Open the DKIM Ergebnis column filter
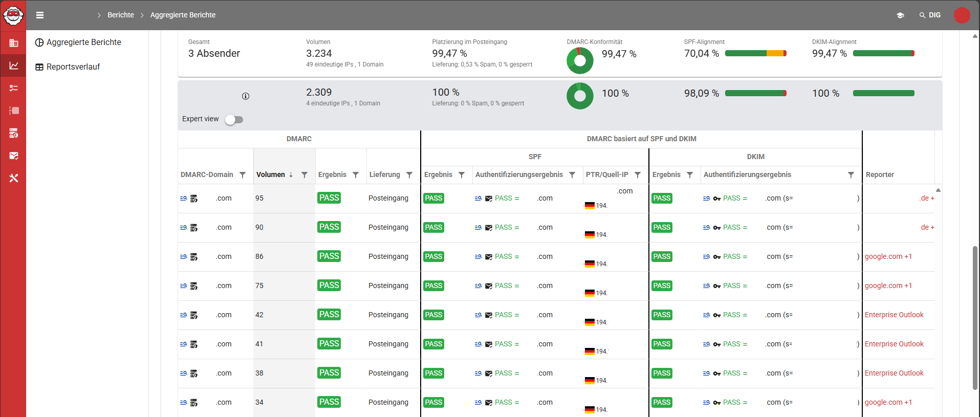The height and width of the screenshot is (417, 980). [x=690, y=175]
